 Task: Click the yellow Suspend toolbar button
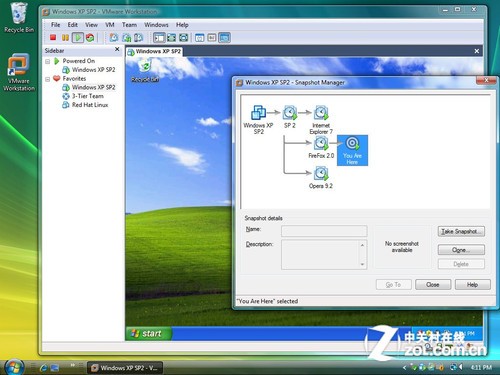pos(65,37)
